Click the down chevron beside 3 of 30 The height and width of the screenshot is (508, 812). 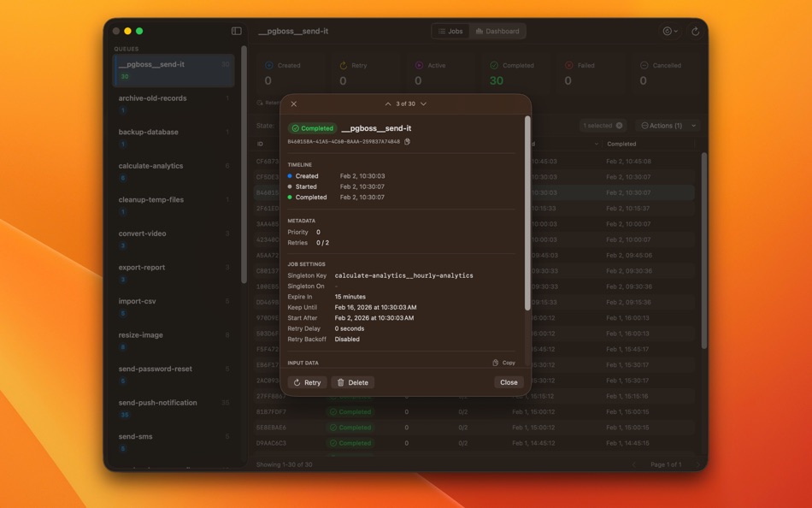(x=423, y=103)
